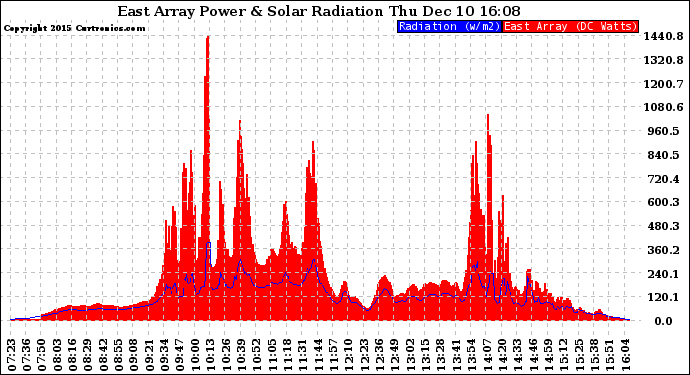Click the 13:15 time label

pos(426,355)
